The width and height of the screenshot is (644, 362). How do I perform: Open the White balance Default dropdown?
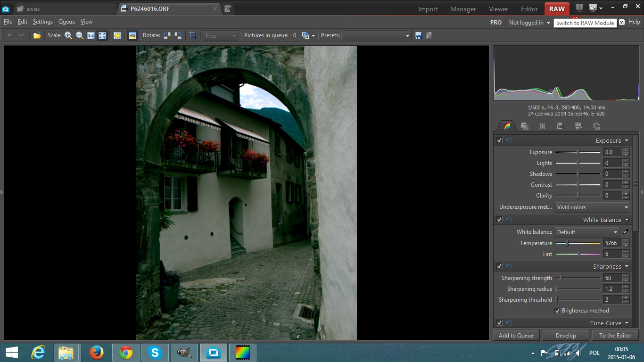click(587, 232)
